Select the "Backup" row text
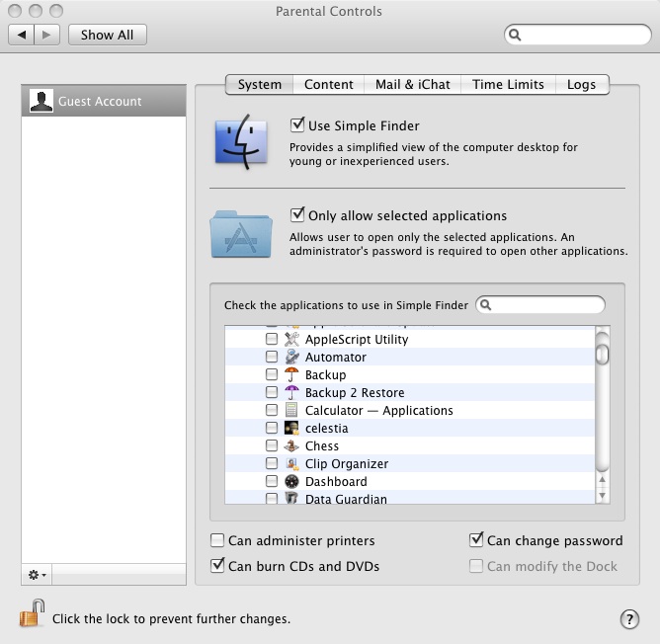 [x=325, y=375]
